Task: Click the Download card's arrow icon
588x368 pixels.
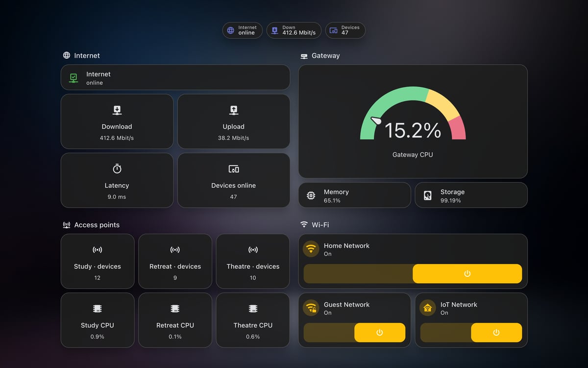Action: click(117, 110)
